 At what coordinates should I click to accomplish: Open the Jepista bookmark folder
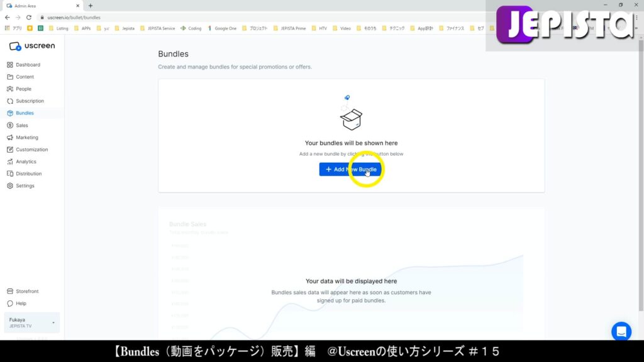point(125,28)
